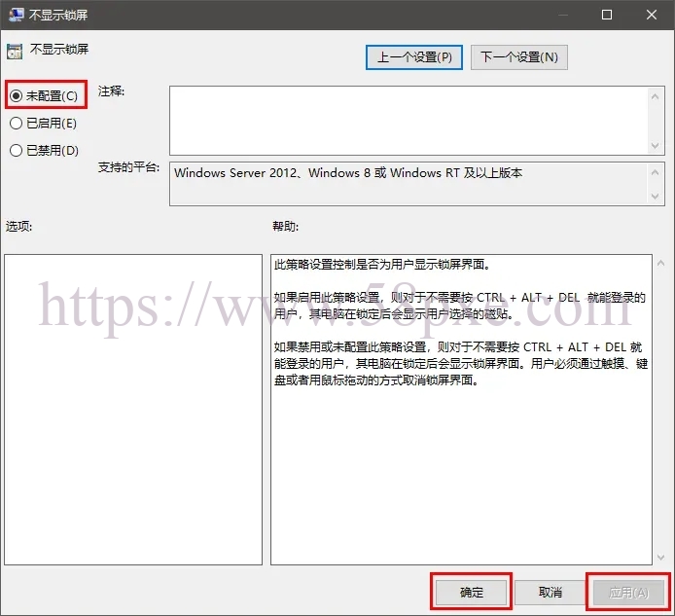Click the 取消 button
This screenshot has height=616, width=675.
pos(551,593)
